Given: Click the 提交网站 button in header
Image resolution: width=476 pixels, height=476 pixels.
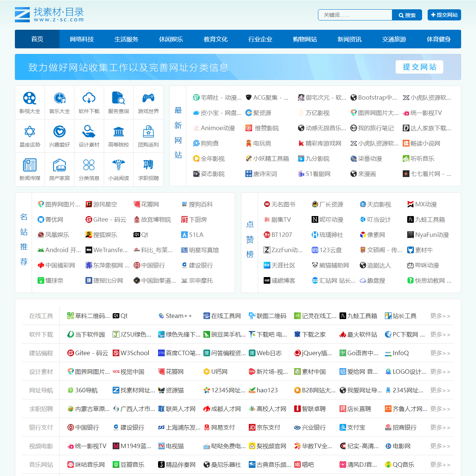Looking at the screenshot, I should [x=444, y=15].
